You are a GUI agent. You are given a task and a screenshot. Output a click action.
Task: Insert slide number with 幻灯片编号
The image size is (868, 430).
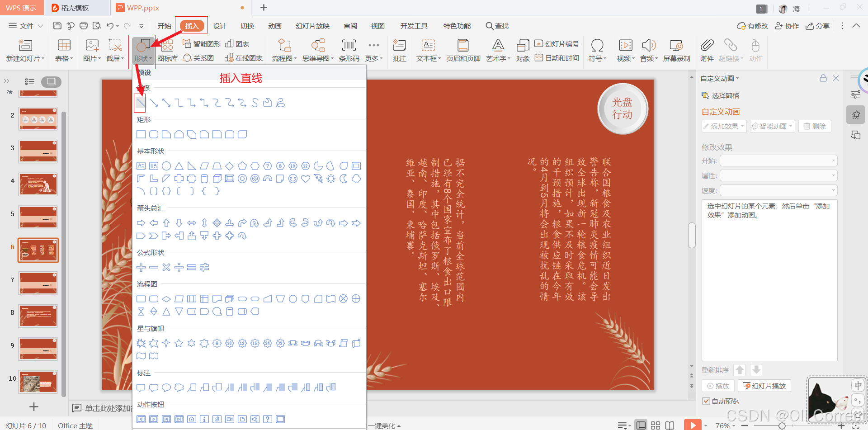point(557,44)
